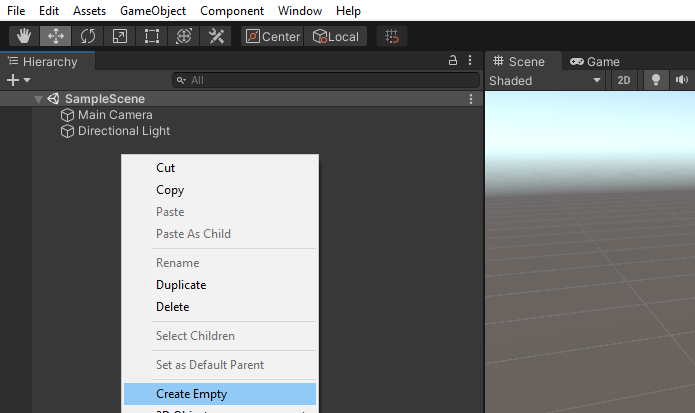Select Main Camera in Hierarchy
The width and height of the screenshot is (695, 413).
[x=115, y=115]
